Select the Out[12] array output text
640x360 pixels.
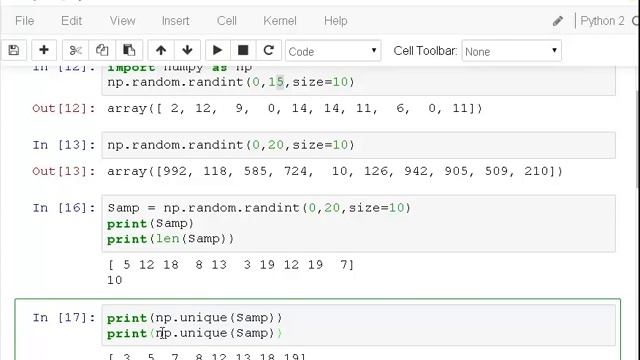point(295,109)
